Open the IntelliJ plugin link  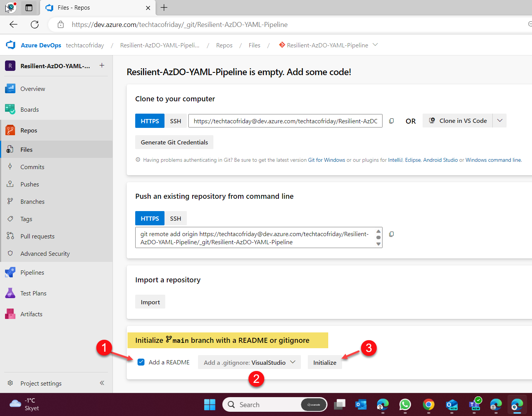(x=395, y=160)
